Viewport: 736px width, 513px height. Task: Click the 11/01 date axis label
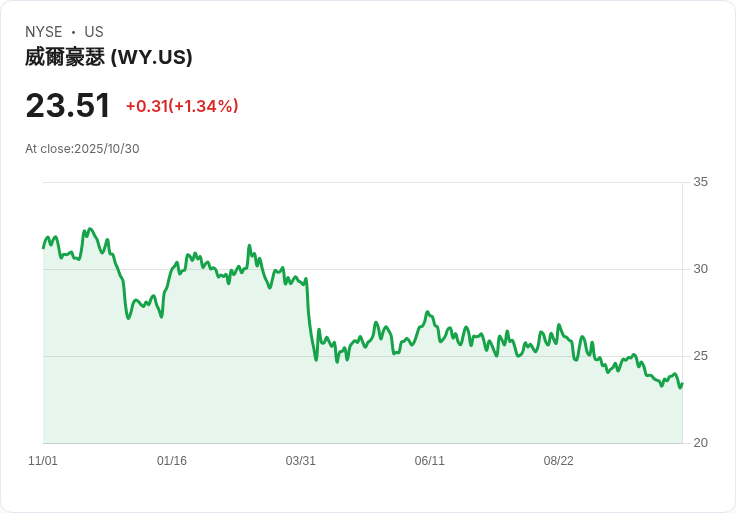(x=43, y=461)
